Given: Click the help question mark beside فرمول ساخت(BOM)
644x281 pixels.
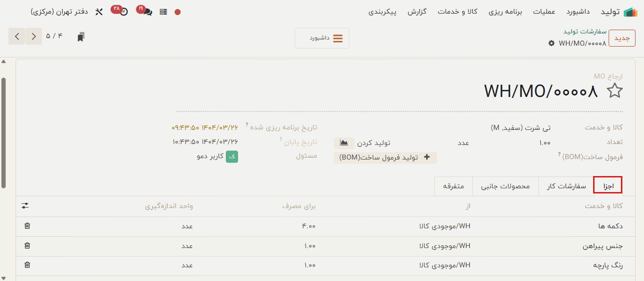Looking at the screenshot, I should 560,154.
